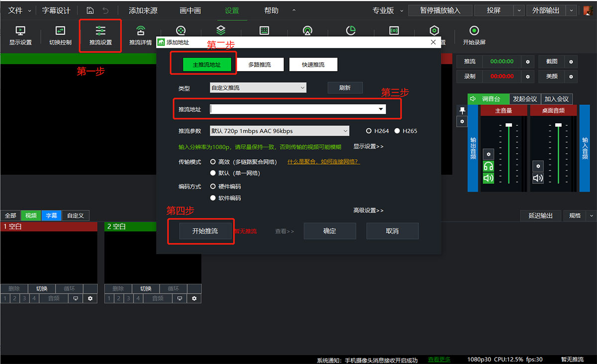Open the 什么是聚合 help link
The image size is (597, 364).
(x=323, y=162)
